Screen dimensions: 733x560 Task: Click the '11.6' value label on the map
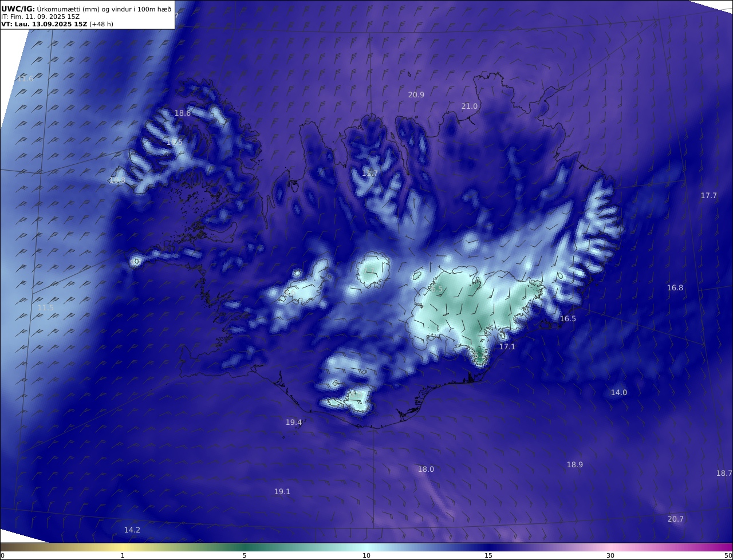coord(25,78)
